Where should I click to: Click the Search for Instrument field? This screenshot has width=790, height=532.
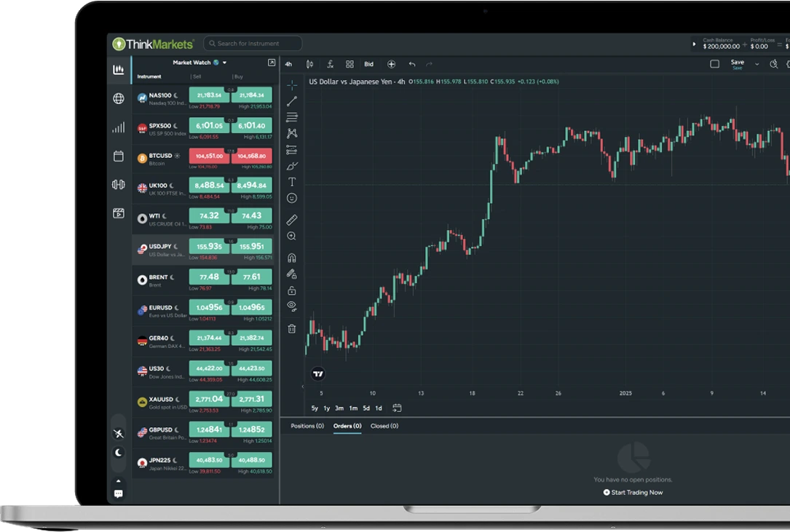[253, 44]
